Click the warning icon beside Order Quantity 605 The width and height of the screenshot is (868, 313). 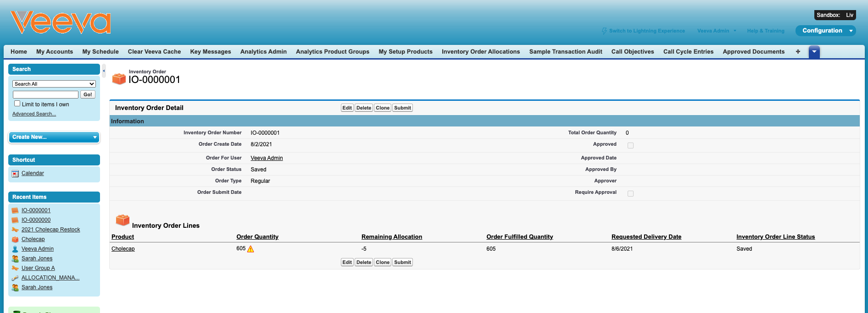click(x=250, y=249)
